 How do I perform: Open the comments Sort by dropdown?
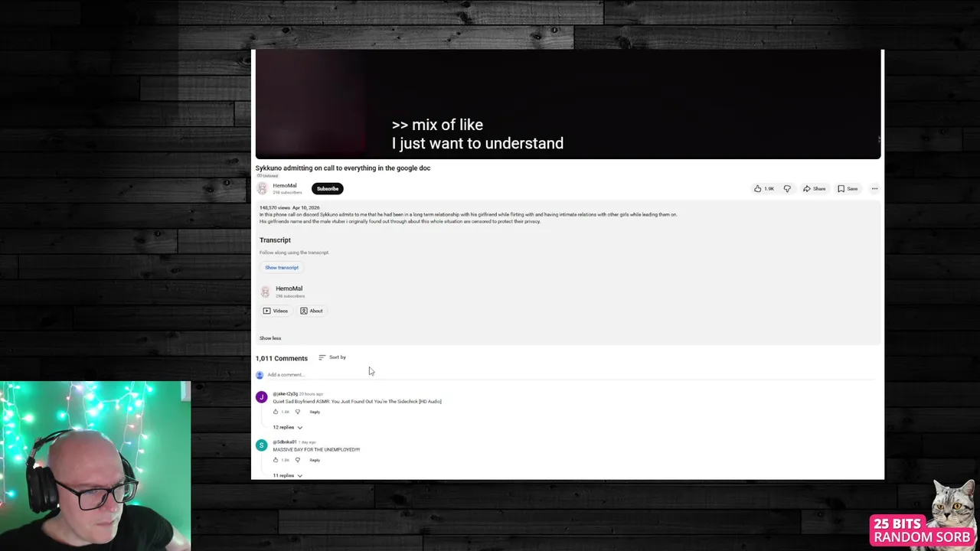(332, 357)
